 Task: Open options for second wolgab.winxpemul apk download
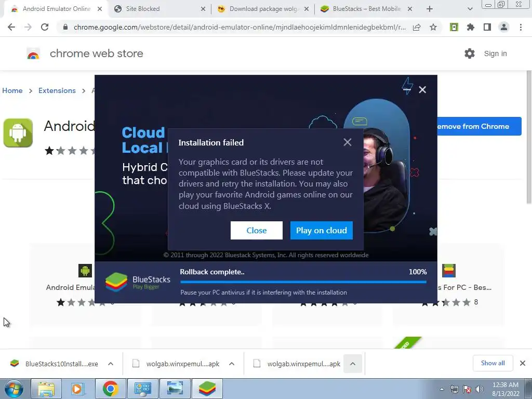353,364
